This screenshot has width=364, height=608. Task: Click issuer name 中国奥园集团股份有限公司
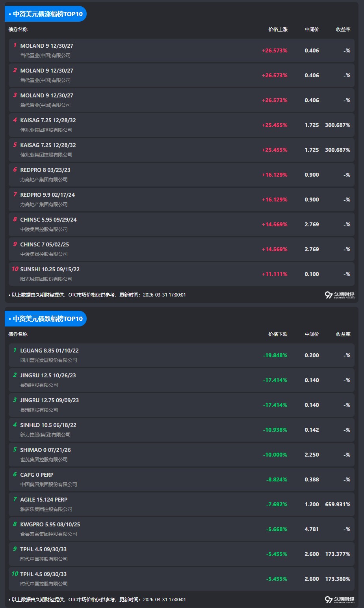click(48, 485)
